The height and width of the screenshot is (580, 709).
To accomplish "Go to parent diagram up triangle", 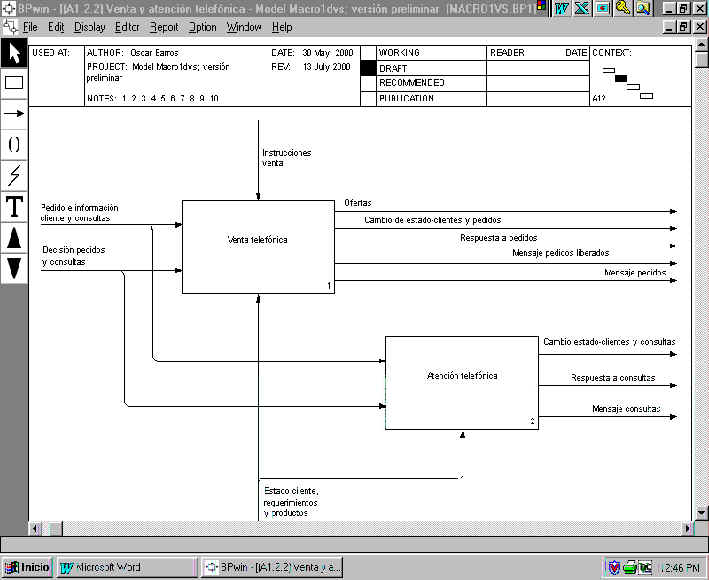I will tap(14, 238).
